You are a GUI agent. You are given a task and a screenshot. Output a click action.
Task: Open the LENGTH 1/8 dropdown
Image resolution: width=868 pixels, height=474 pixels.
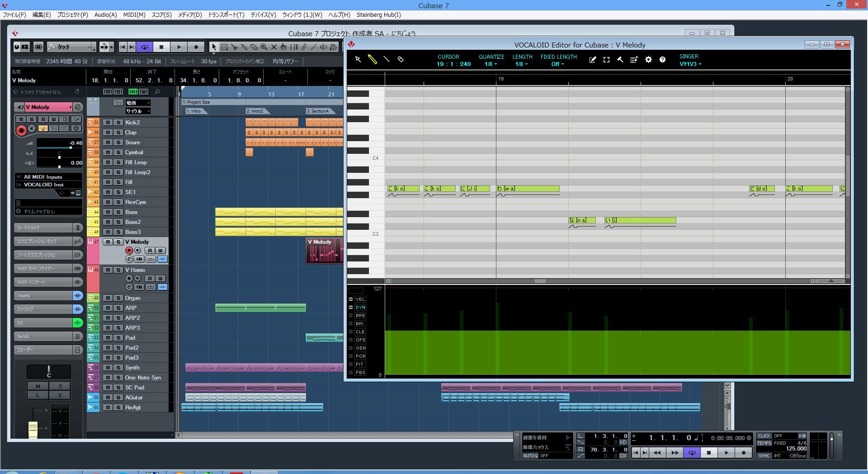point(522,64)
